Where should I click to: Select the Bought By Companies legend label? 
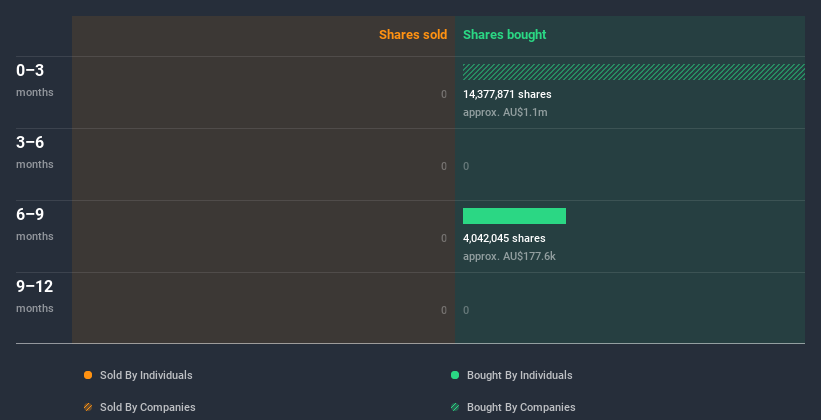coord(521,407)
